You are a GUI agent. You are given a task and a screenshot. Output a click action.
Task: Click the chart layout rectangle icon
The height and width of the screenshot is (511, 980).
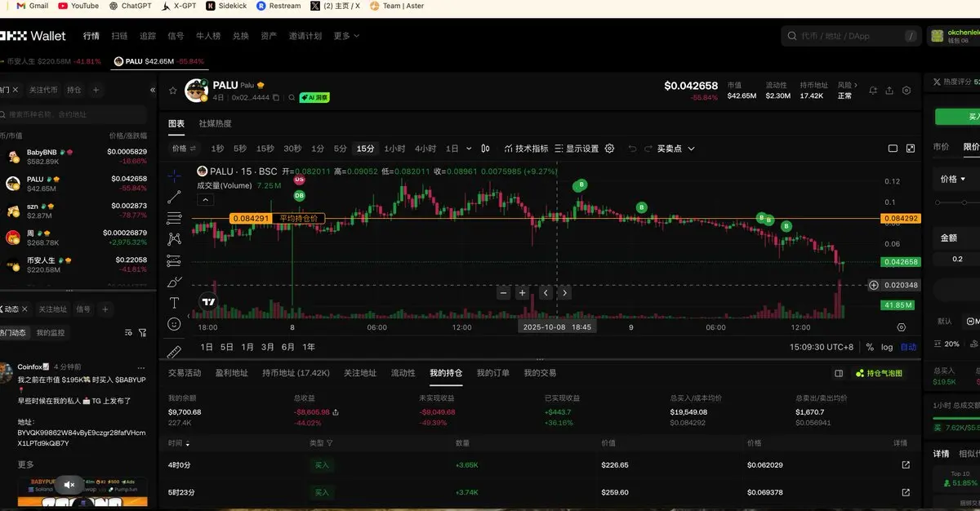pos(893,149)
